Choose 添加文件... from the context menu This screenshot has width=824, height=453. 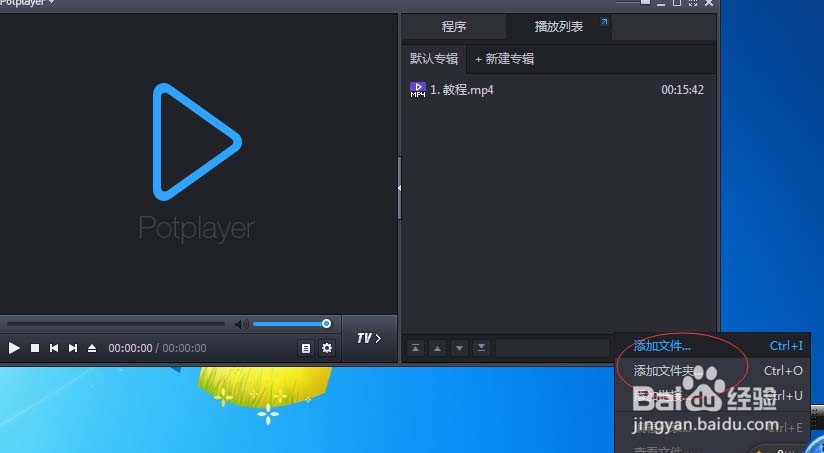(713, 346)
